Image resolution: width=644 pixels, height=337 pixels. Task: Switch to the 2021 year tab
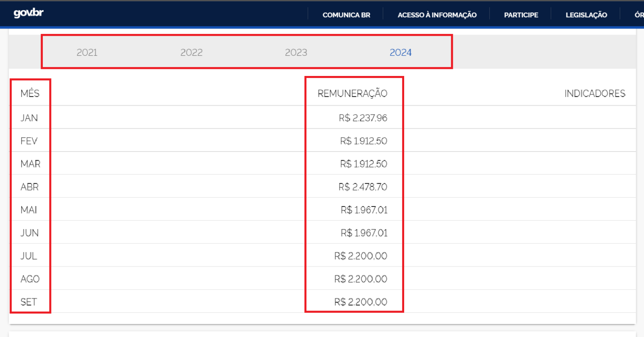click(87, 52)
